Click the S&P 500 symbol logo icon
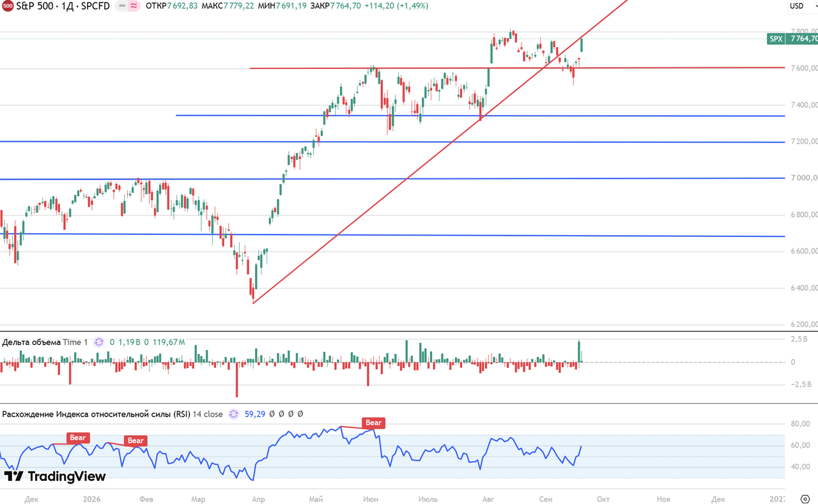818x504 pixels. tap(7, 6)
